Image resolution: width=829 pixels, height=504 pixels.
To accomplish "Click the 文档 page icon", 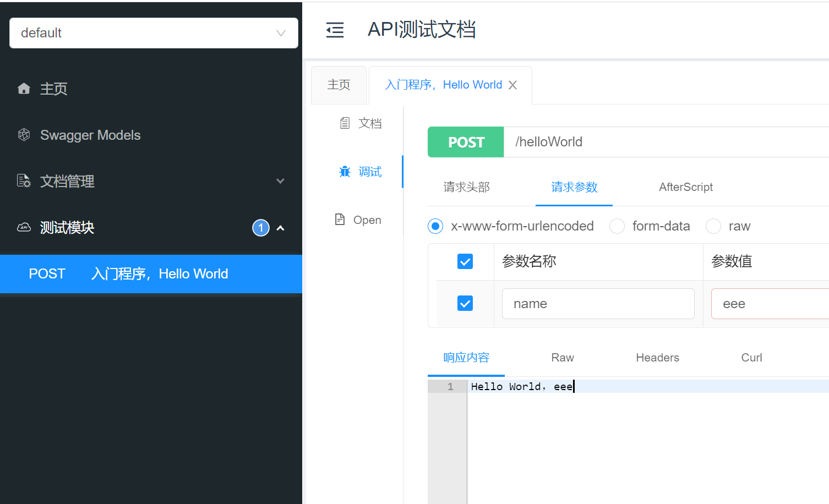I will coord(345,123).
